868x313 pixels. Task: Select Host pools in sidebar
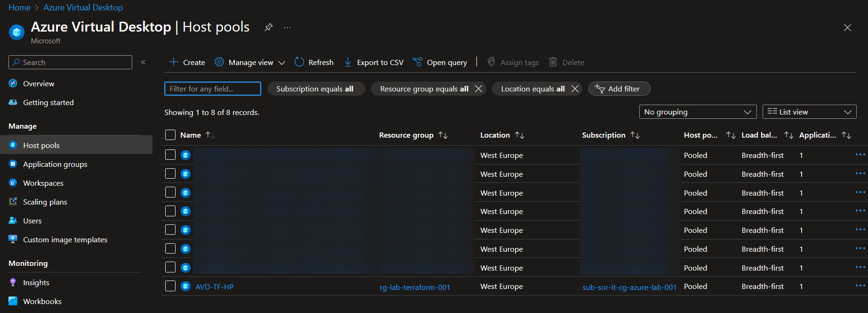[x=76, y=145]
